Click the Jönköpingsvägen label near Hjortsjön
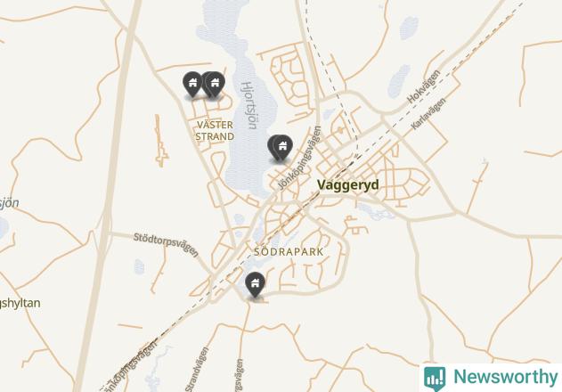Screen dimensions: 562x392 tap(300, 158)
